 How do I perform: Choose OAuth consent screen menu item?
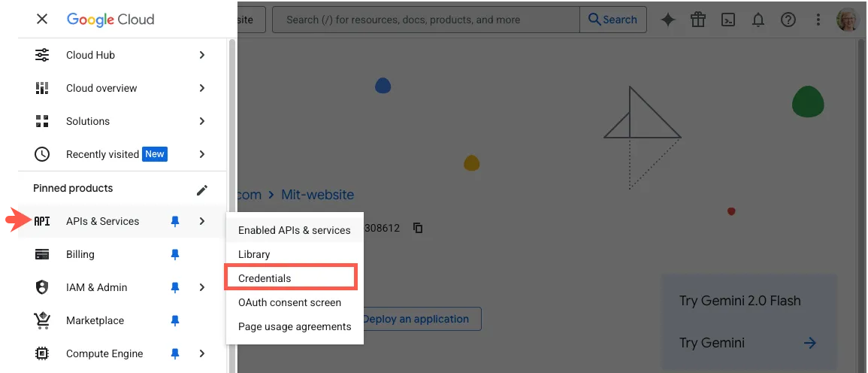coord(289,302)
